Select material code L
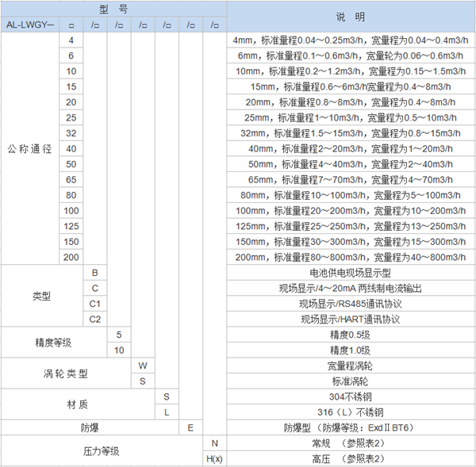 click(167, 412)
